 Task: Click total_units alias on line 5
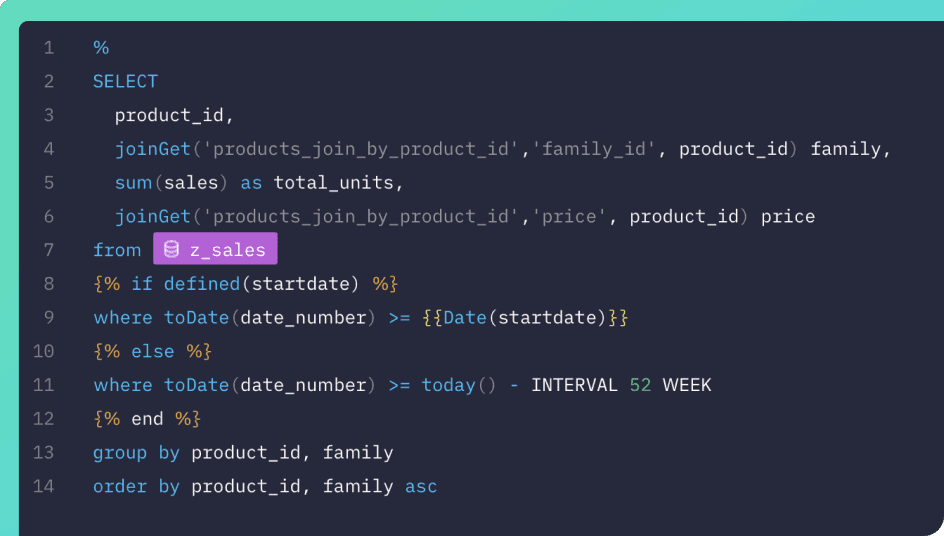[335, 183]
